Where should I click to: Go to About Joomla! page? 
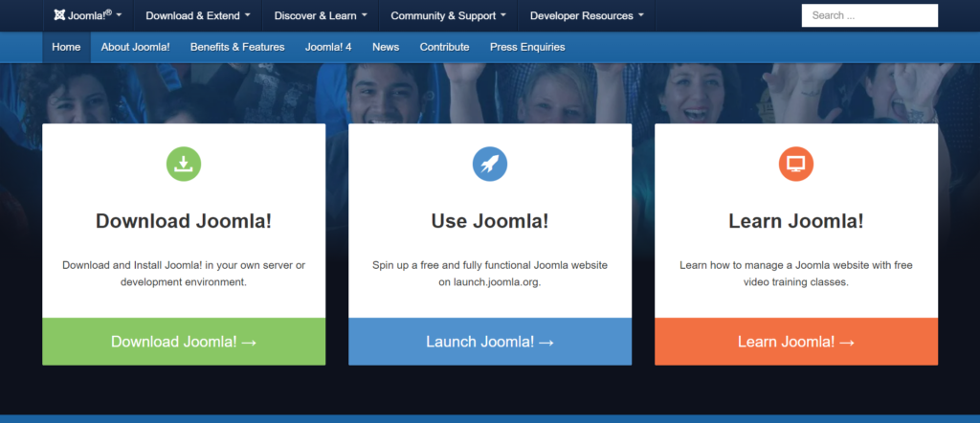(x=136, y=47)
